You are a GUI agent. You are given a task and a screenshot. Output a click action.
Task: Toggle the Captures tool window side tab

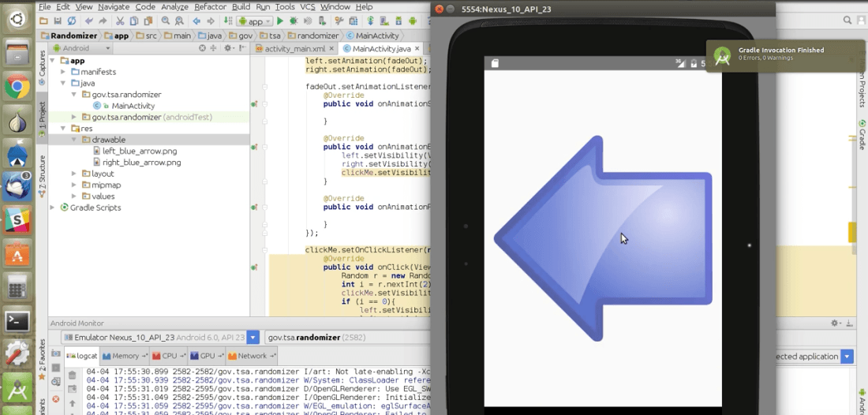coord(43,67)
